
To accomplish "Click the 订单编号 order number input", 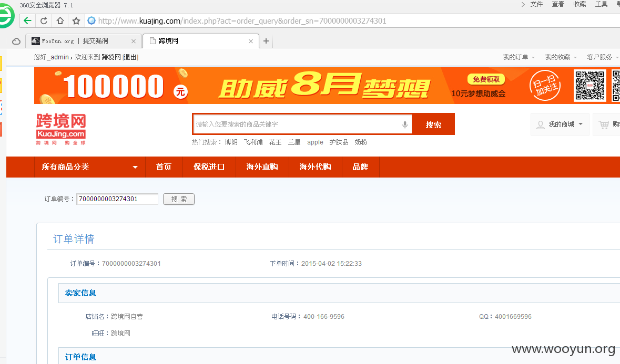I will (117, 199).
